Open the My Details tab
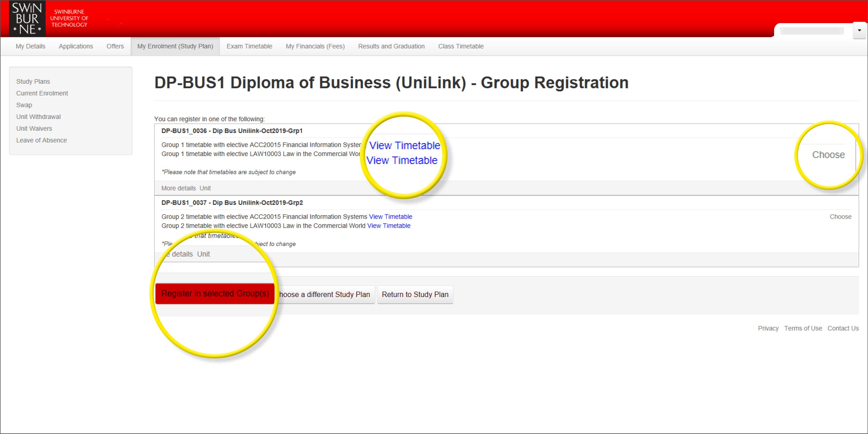The image size is (868, 434). pyautogui.click(x=30, y=47)
